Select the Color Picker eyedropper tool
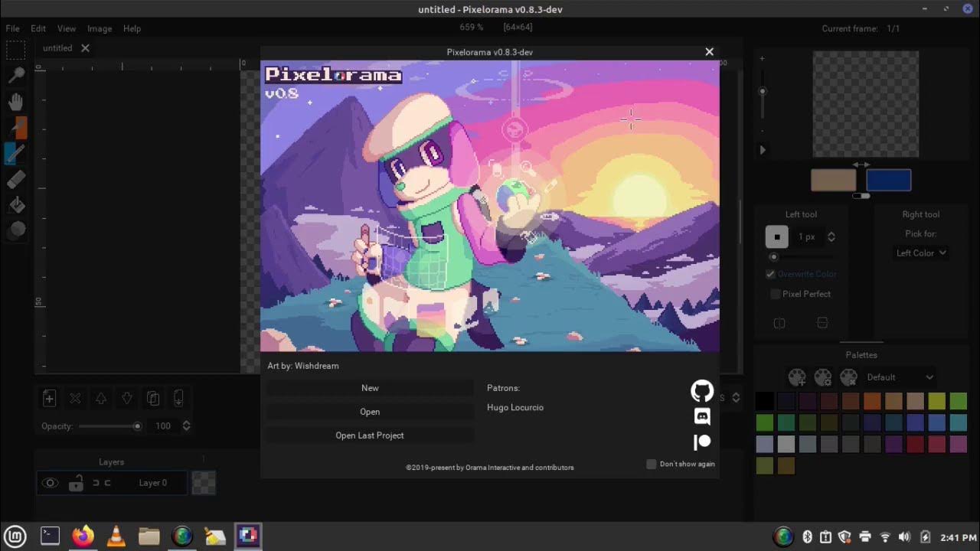The image size is (980, 551). (16, 127)
